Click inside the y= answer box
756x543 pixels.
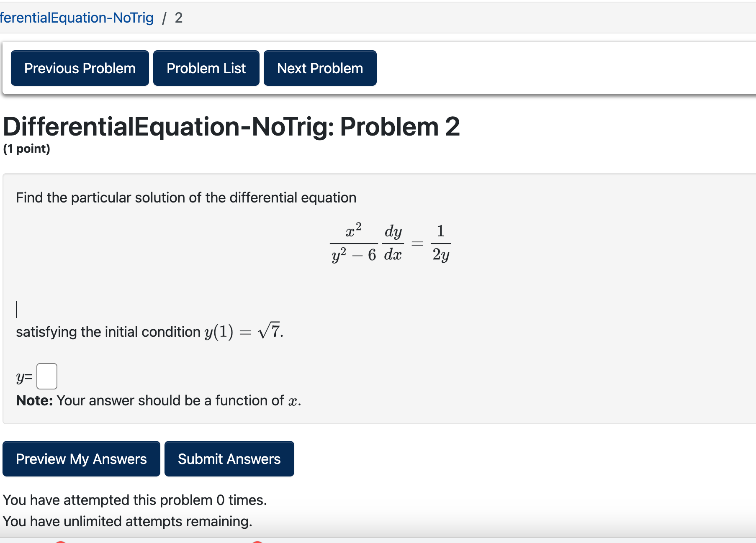point(46,376)
